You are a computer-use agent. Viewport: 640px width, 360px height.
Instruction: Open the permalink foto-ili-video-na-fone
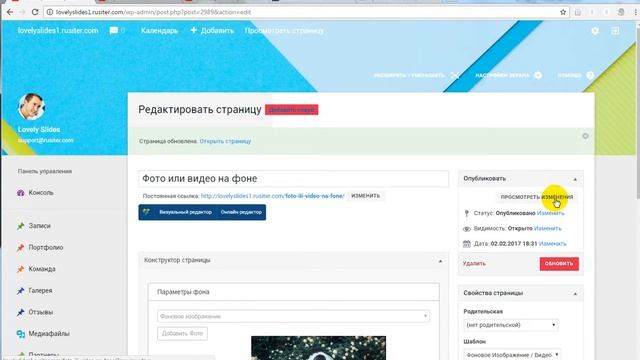click(273, 196)
